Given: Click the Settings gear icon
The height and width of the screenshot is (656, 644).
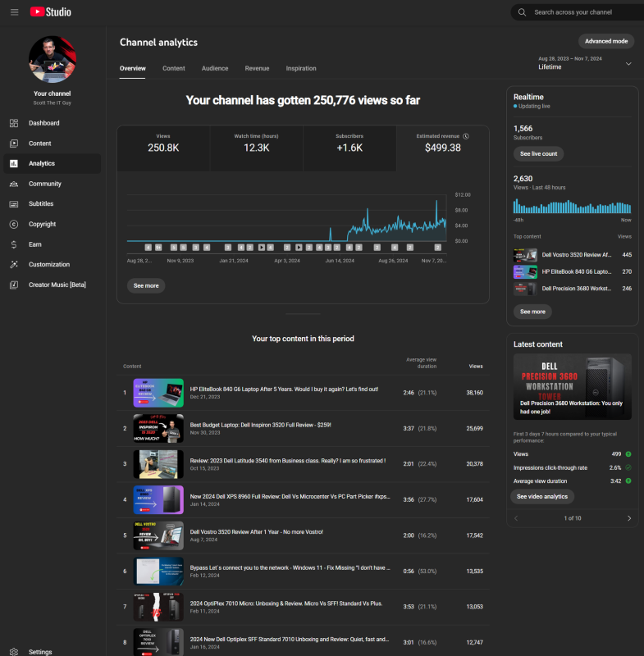Looking at the screenshot, I should tap(14, 652).
